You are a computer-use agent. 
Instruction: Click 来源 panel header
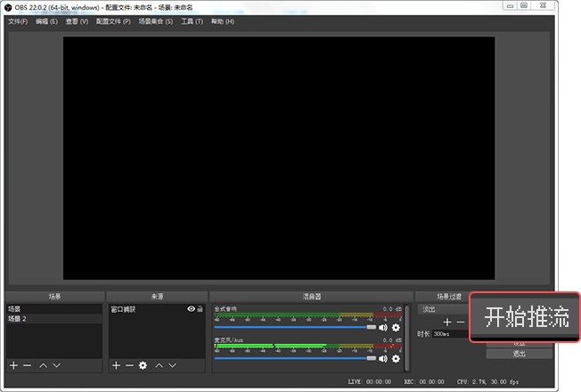(157, 297)
